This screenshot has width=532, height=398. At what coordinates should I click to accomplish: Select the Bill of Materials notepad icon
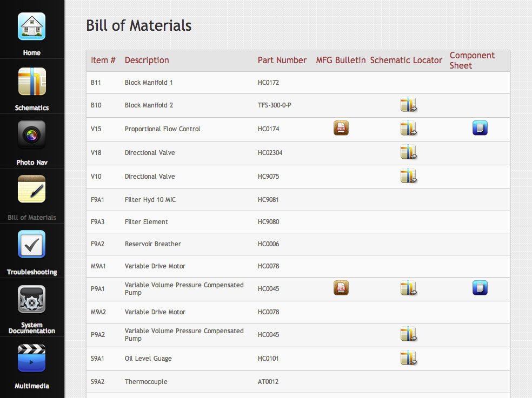tap(31, 190)
